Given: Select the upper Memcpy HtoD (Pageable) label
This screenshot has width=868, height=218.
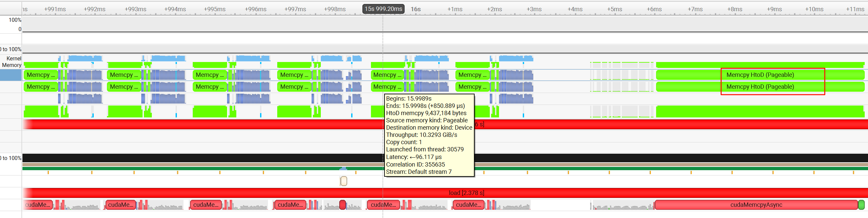Looking at the screenshot, I should pyautogui.click(x=760, y=75).
